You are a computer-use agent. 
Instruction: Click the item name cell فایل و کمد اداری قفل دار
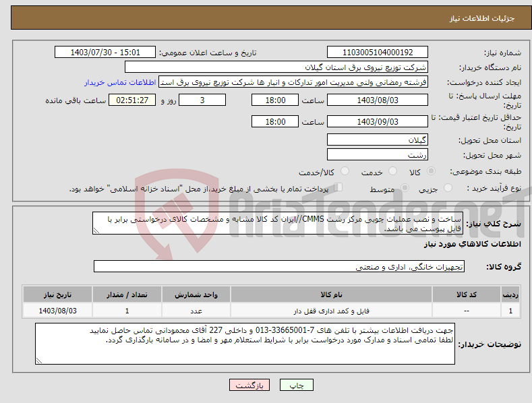331,311
